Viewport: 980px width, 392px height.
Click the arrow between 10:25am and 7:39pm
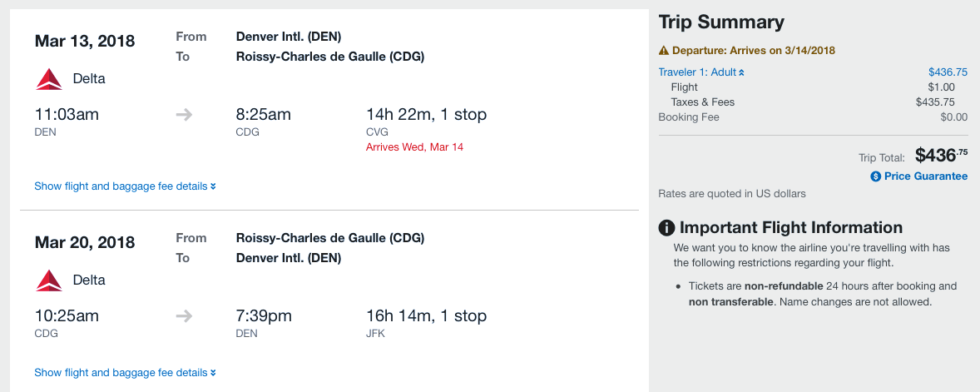pos(185,316)
